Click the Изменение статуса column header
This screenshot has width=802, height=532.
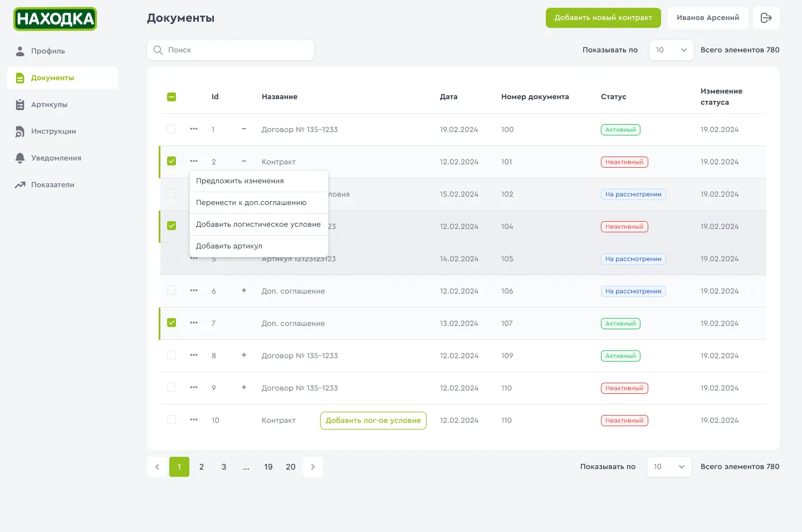(x=721, y=97)
